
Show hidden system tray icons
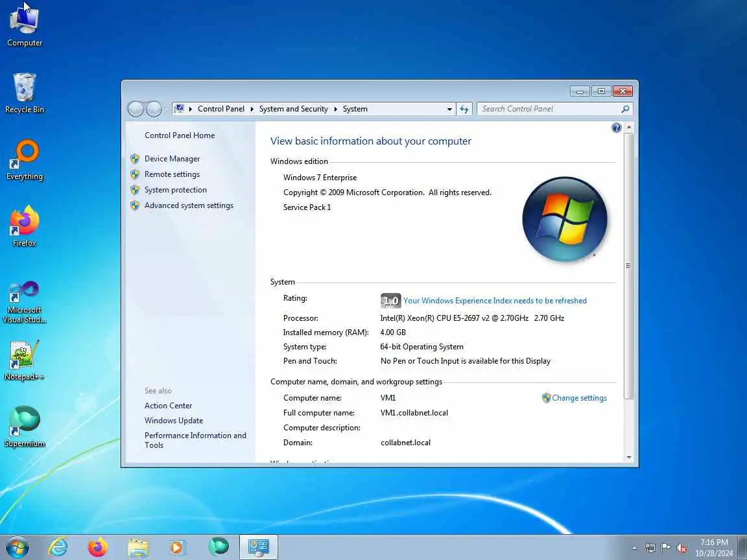pos(634,548)
